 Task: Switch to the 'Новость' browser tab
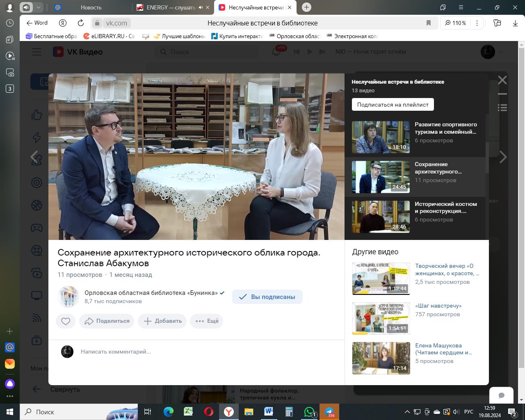click(91, 7)
